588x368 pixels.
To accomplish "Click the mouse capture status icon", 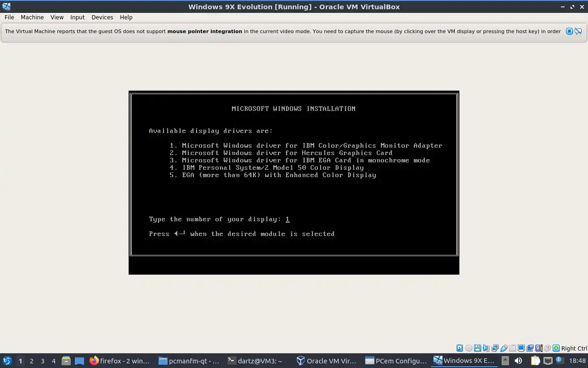I will point(547,348).
